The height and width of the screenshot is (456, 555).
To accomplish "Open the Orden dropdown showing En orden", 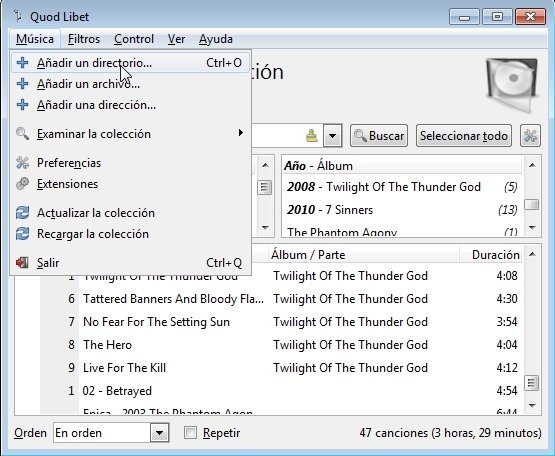I will pos(111,433).
